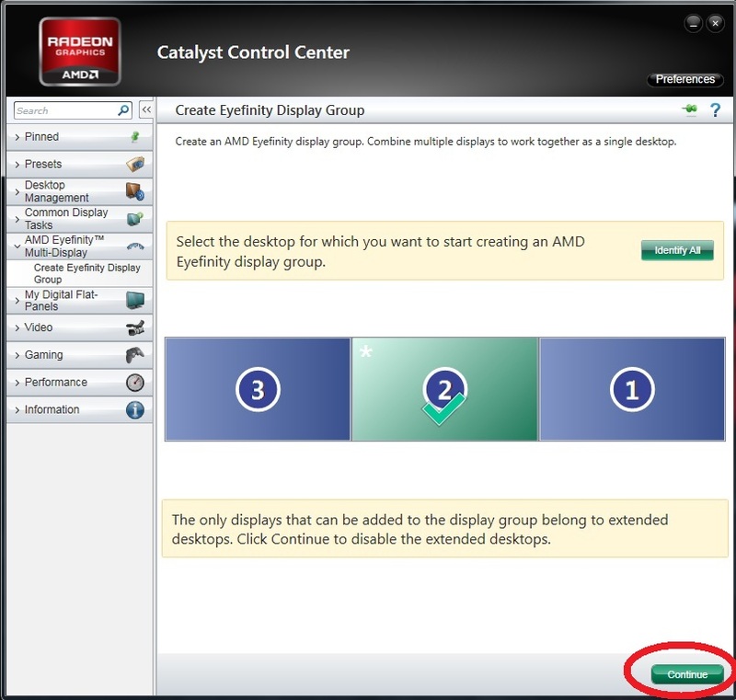Open the Preferences menu
Screen dimensions: 736x700
[x=684, y=79]
